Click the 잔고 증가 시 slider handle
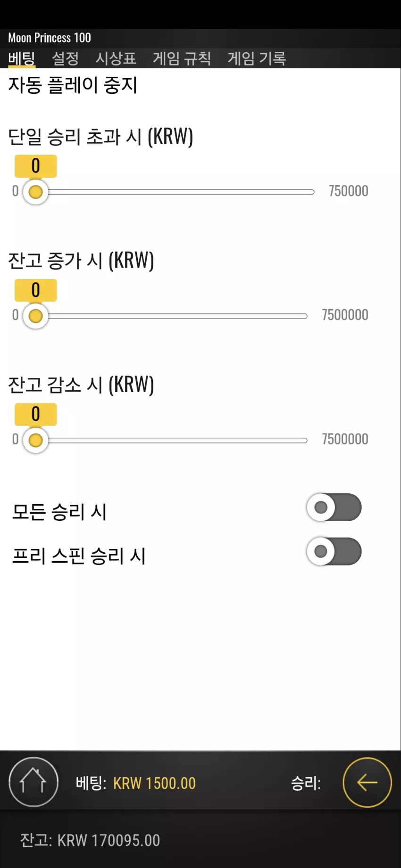The height and width of the screenshot is (868, 401). (x=35, y=316)
